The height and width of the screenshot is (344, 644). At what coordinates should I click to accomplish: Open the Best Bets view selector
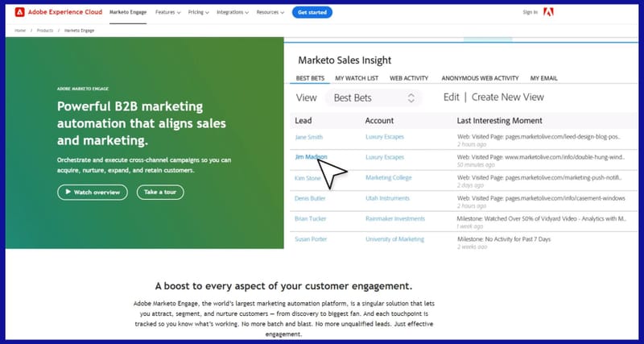click(375, 97)
